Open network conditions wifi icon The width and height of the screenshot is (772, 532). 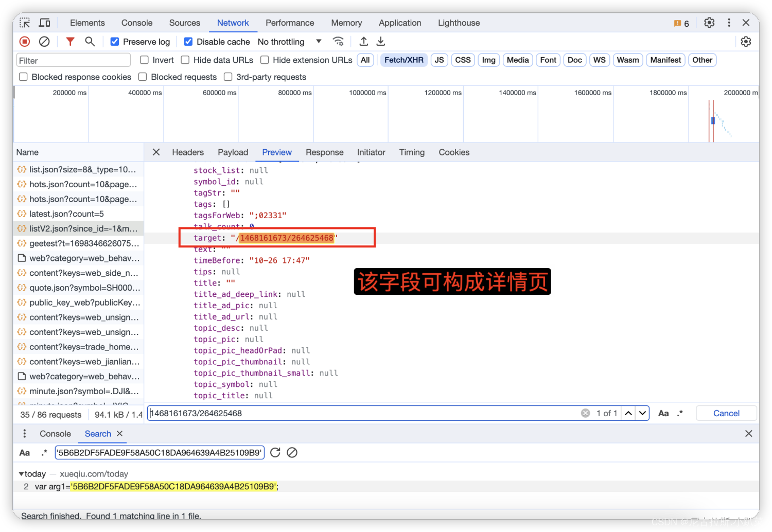click(338, 42)
